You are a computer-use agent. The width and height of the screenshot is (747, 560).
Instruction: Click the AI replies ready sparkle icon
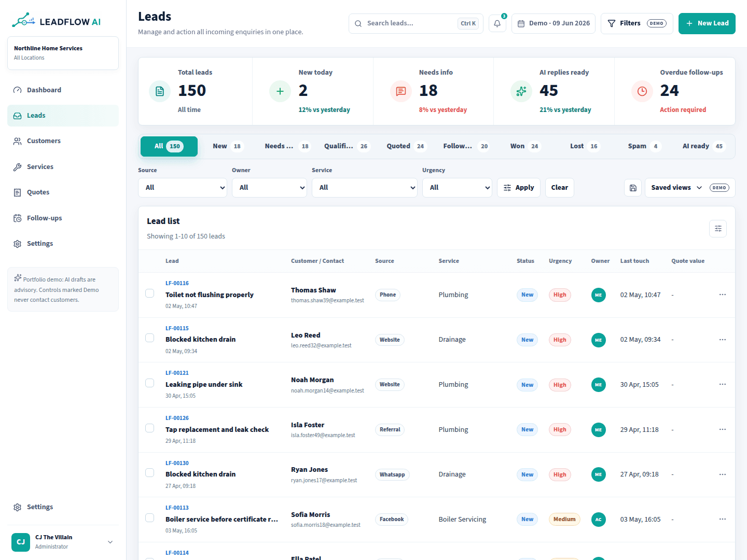pos(521,91)
